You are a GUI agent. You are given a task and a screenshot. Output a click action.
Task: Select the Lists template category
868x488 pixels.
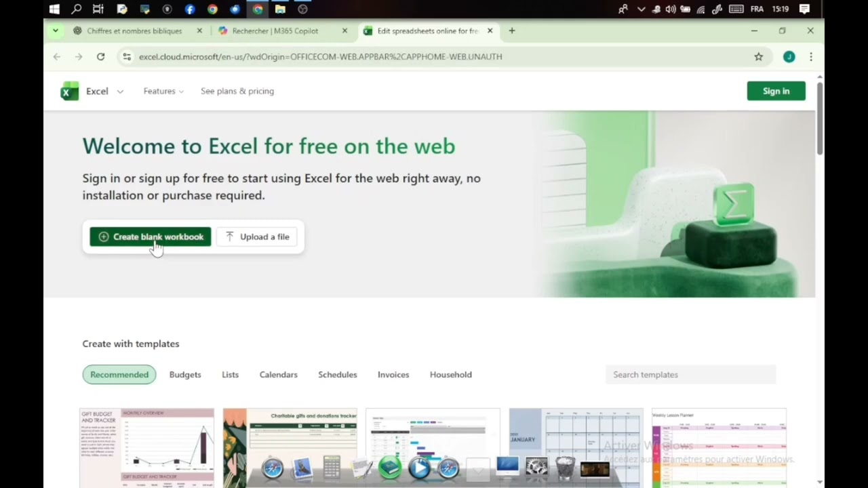(x=230, y=375)
